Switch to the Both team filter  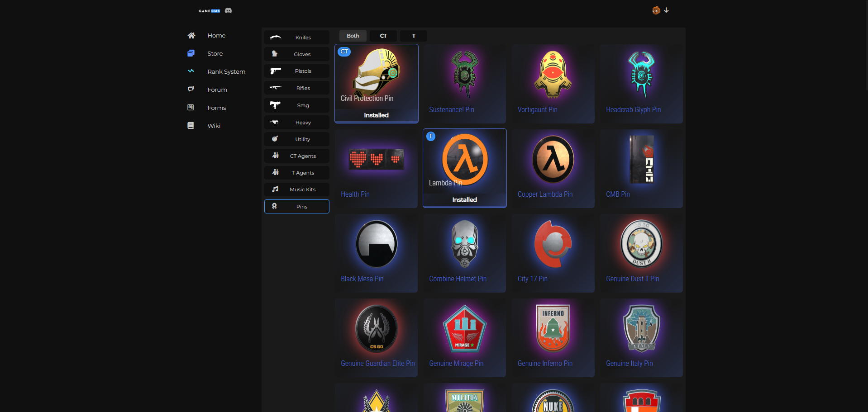tap(353, 36)
